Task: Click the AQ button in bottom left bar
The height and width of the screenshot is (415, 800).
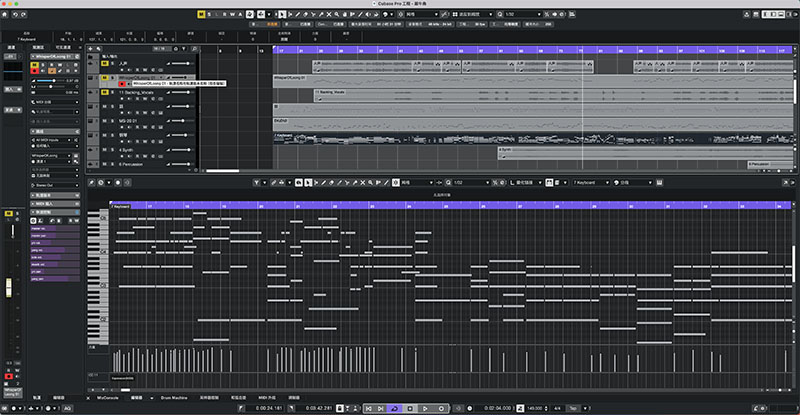Action: (67, 408)
